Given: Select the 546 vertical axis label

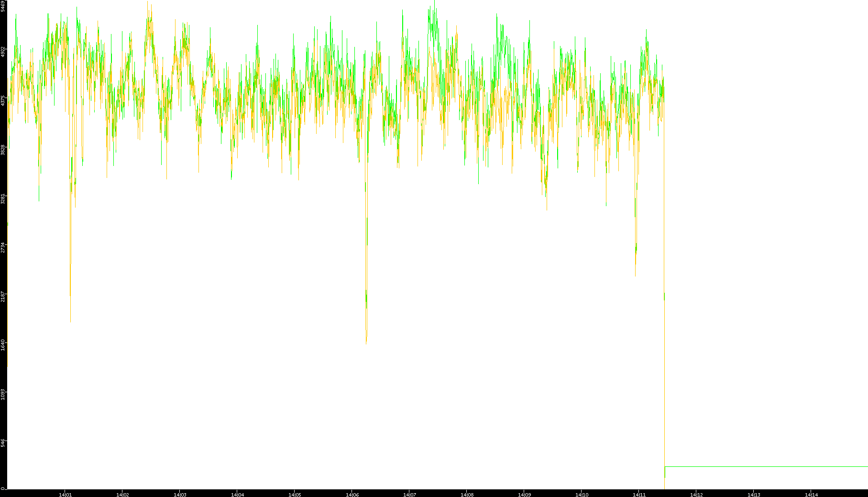Looking at the screenshot, I should coord(3,443).
